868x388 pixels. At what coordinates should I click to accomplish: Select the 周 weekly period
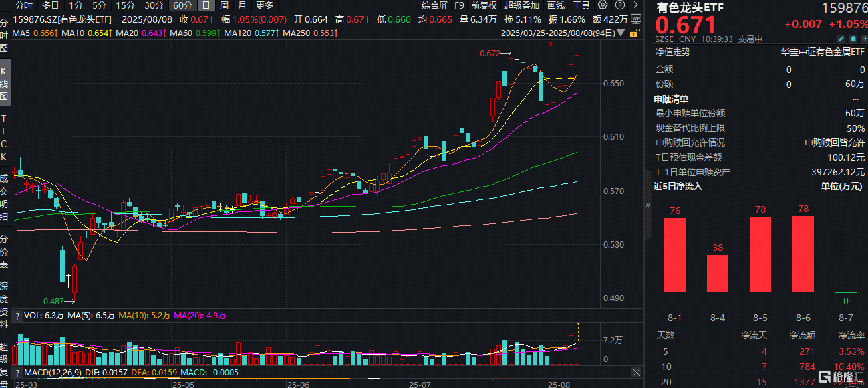[224, 5]
